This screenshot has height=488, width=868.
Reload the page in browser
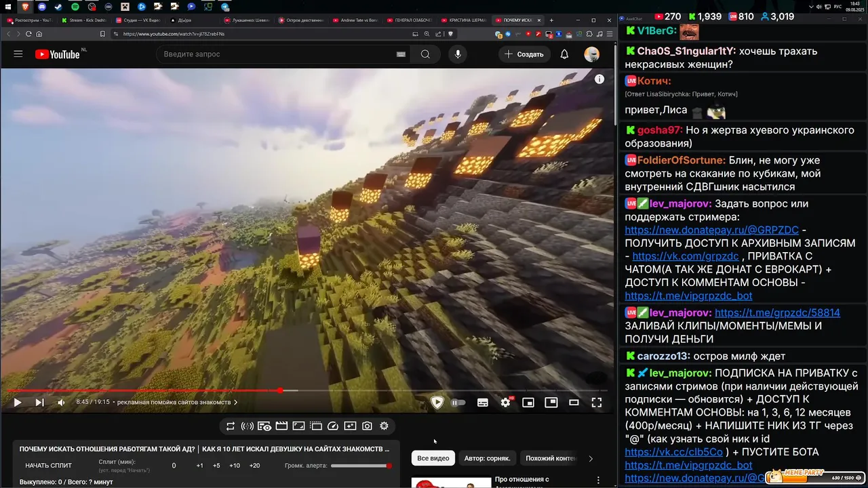[x=28, y=34]
